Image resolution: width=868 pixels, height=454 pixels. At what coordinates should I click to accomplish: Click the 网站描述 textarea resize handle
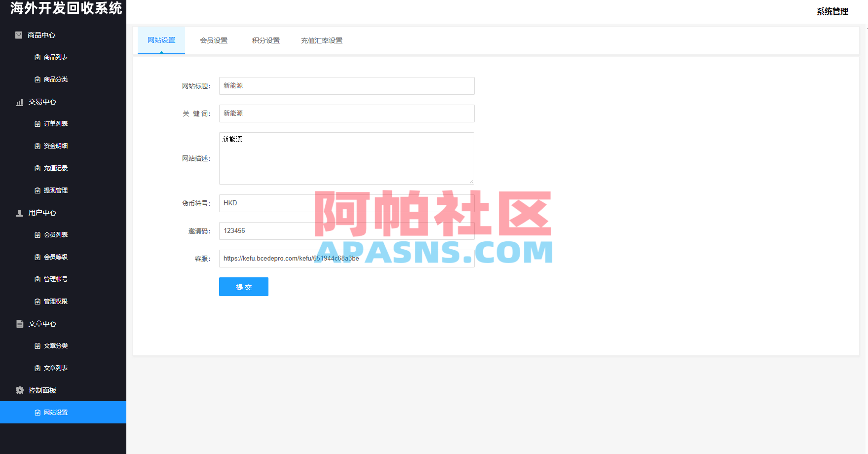point(471,182)
